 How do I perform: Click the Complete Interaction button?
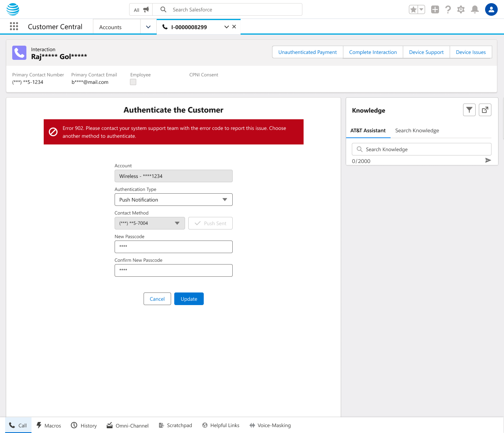pos(373,52)
